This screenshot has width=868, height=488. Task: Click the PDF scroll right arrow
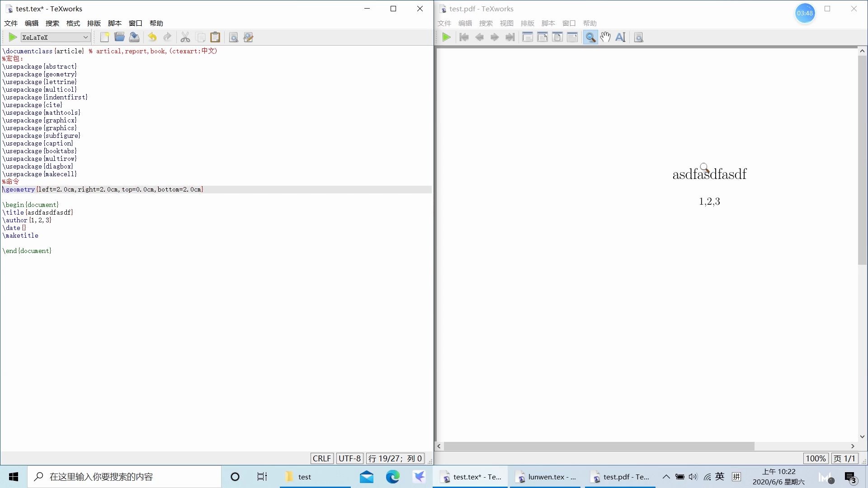pos(853,446)
